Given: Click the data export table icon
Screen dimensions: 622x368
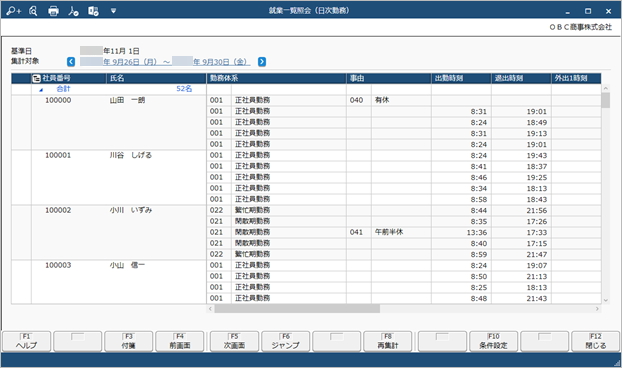Looking at the screenshot, I should pos(93,11).
